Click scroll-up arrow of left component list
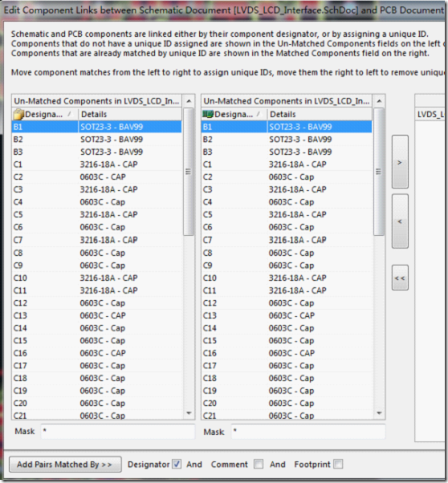 coord(189,101)
